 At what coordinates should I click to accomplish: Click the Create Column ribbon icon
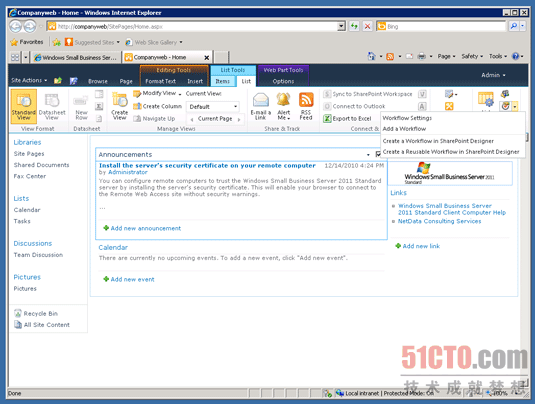click(138, 106)
